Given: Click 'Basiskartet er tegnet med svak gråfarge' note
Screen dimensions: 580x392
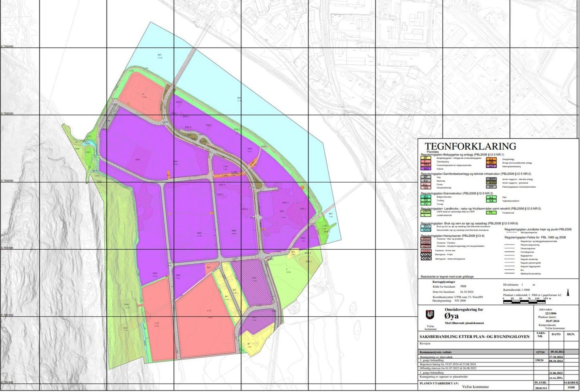Looking at the screenshot, I should pyautogui.click(x=447, y=276).
